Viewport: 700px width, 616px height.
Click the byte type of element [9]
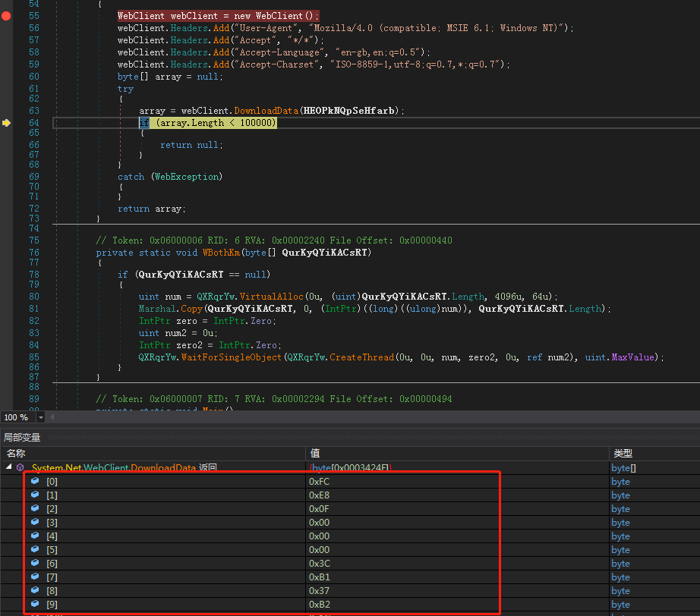[620, 605]
